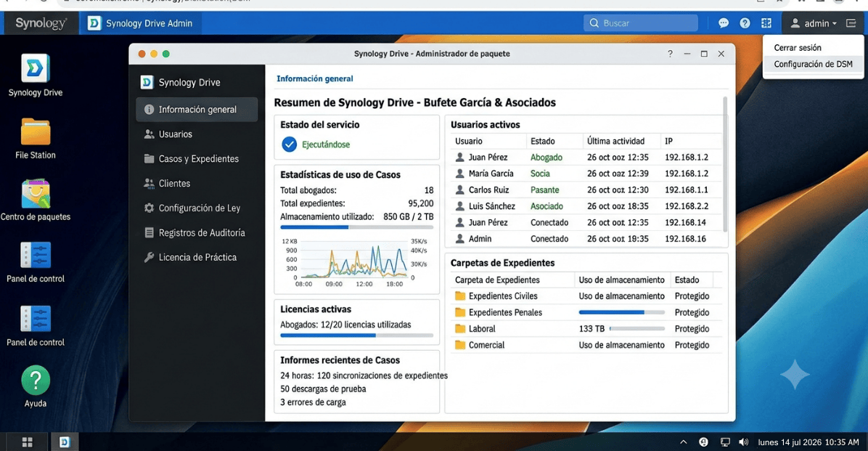Click the Carpeta de Expedientes column header
The width and height of the screenshot is (868, 451).
(x=497, y=280)
